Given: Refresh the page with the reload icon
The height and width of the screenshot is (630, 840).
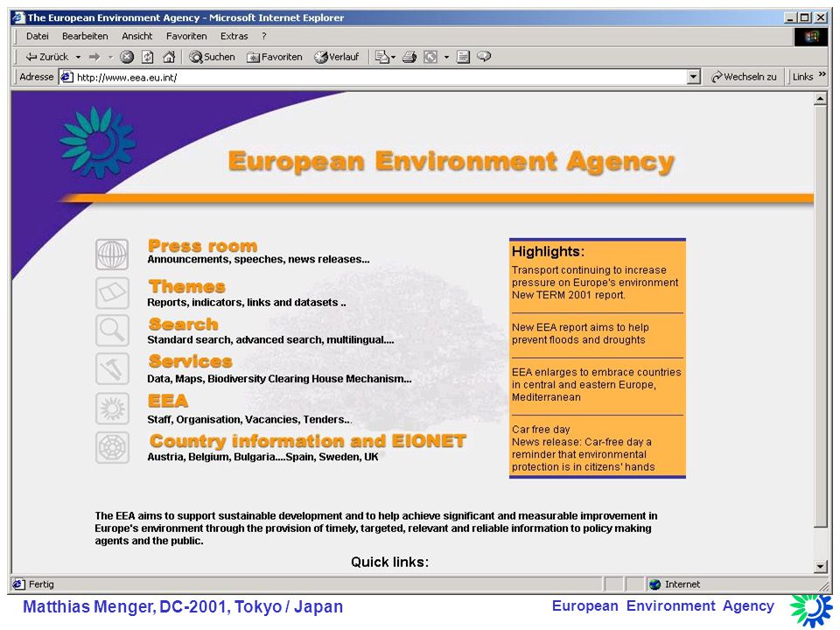Looking at the screenshot, I should pyautogui.click(x=148, y=57).
